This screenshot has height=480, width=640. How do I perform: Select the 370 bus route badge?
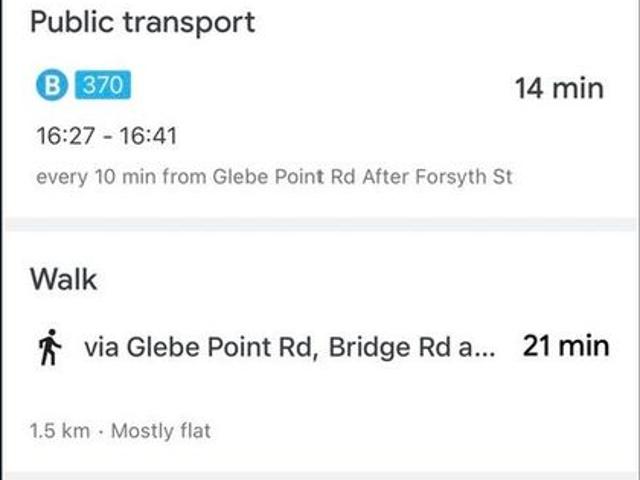[101, 86]
